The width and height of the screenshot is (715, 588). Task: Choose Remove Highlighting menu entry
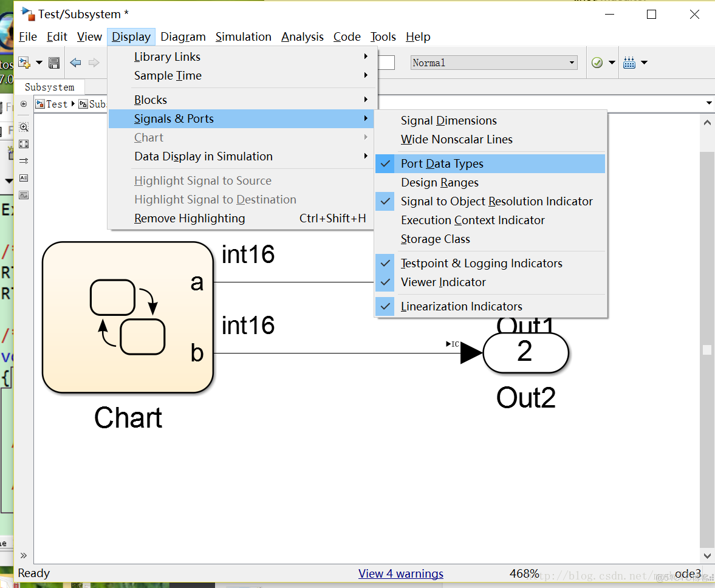[242, 218]
